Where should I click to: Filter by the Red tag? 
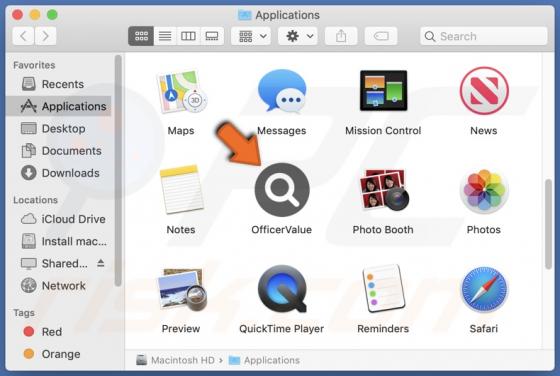59,332
